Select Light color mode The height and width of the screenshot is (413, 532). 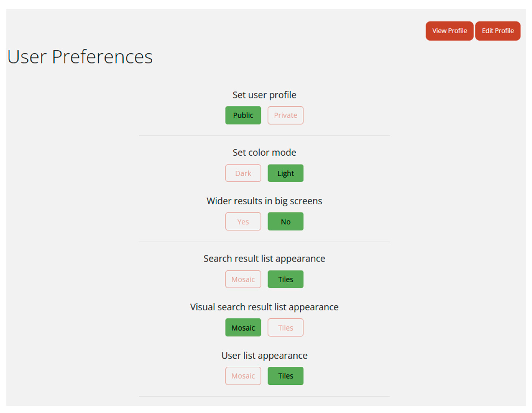coord(285,173)
